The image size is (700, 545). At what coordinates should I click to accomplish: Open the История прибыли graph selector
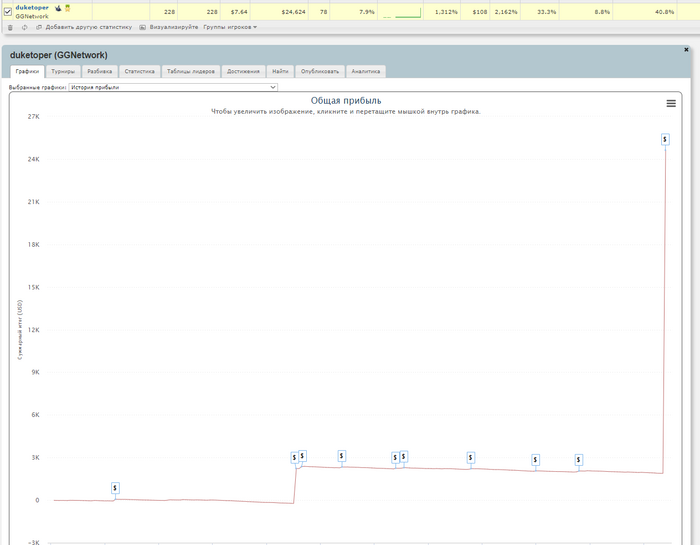173,87
